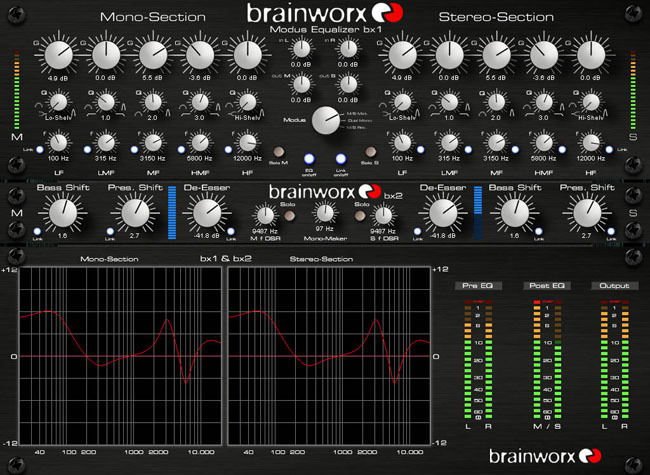Click the Mono-Section MF gain knob at 5.5 dB
650x475 pixels.
coord(153,55)
